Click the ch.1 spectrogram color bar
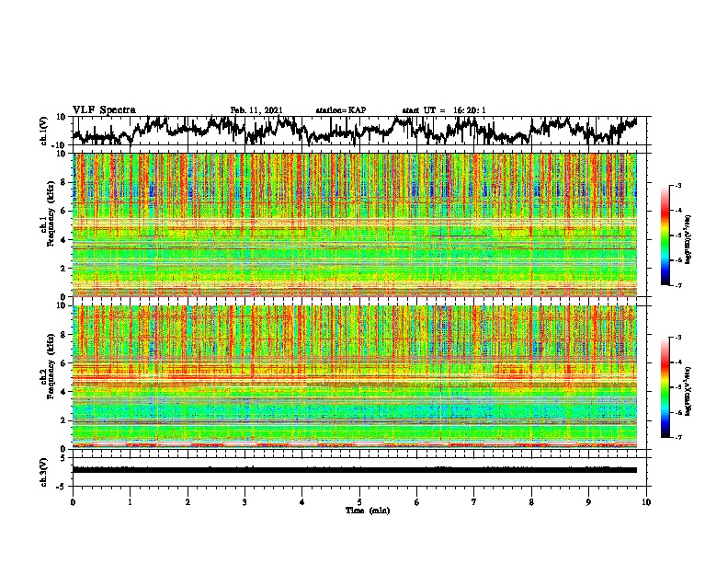The height and width of the screenshot is (563, 728). point(665,236)
